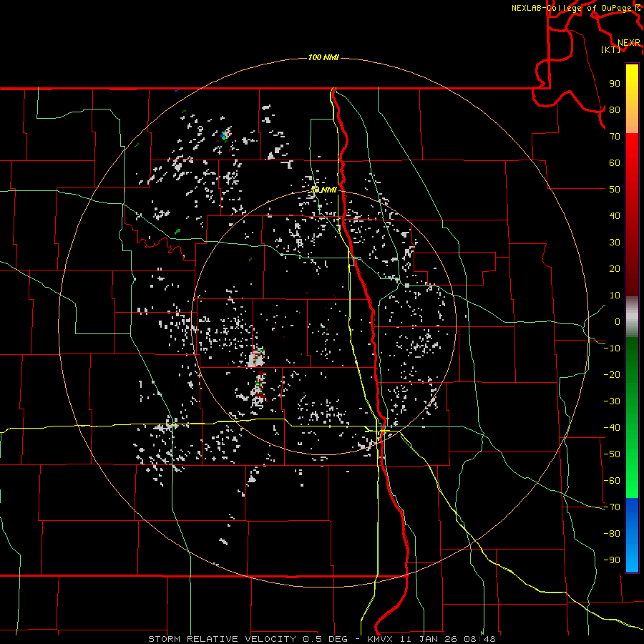Select the 20 value on velocity scale
This screenshot has width=644, height=644.
pos(615,269)
